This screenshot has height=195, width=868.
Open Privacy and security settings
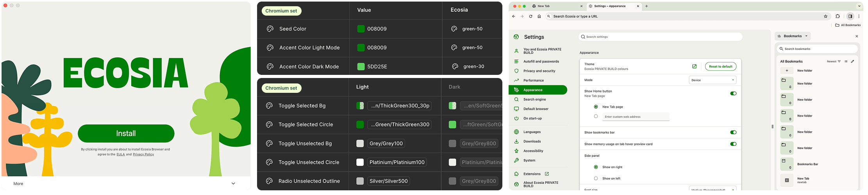click(539, 71)
